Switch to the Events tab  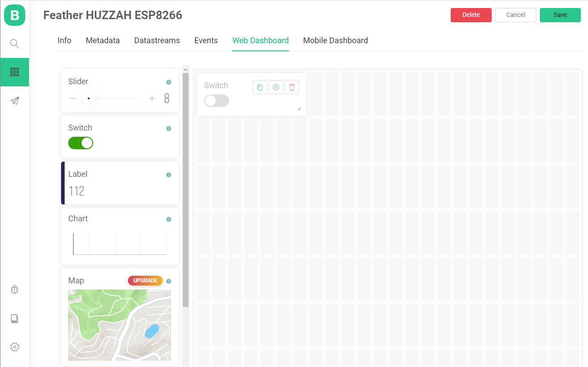click(206, 41)
